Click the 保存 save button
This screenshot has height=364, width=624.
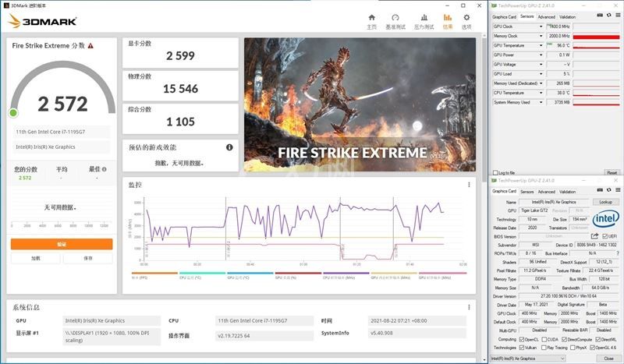88,258
